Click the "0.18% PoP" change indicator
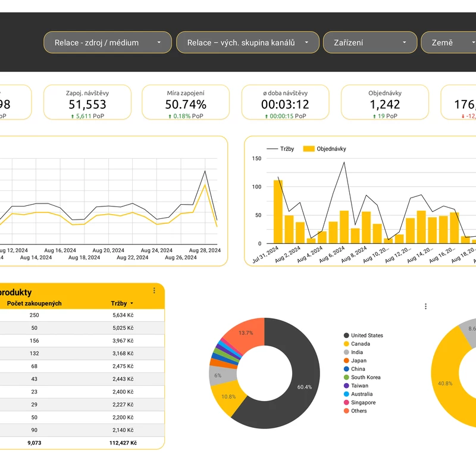This screenshot has height=476, width=476. click(x=186, y=116)
